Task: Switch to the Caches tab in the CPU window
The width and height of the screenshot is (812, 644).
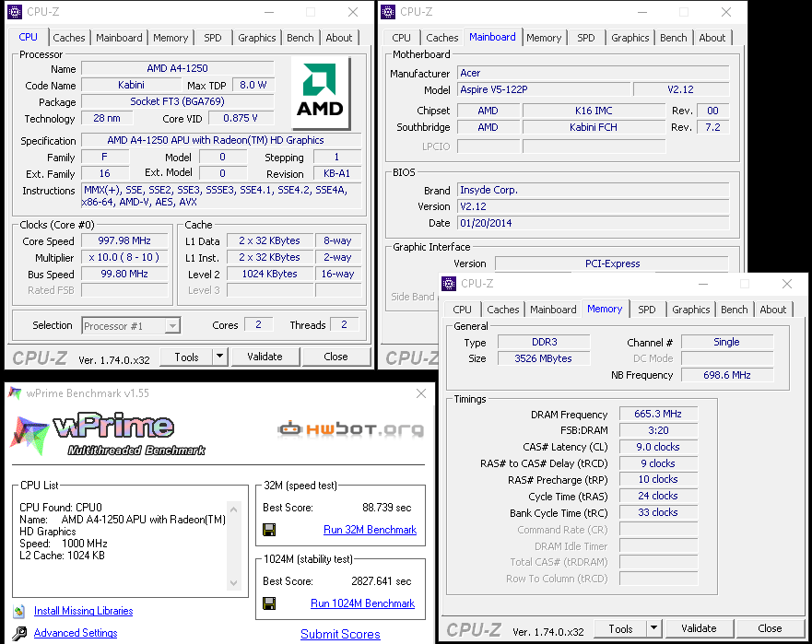Action: point(68,38)
